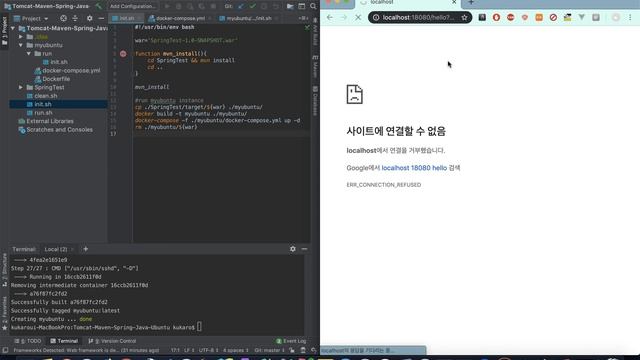Switch to init.sh editor tab
The width and height of the screenshot is (640, 360).
pyautogui.click(x=127, y=18)
